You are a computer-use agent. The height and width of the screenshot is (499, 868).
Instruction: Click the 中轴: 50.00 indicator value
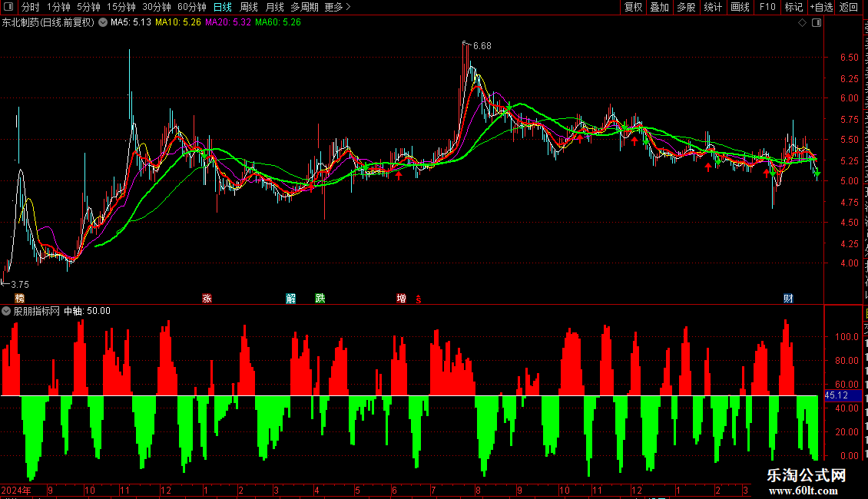click(87, 311)
